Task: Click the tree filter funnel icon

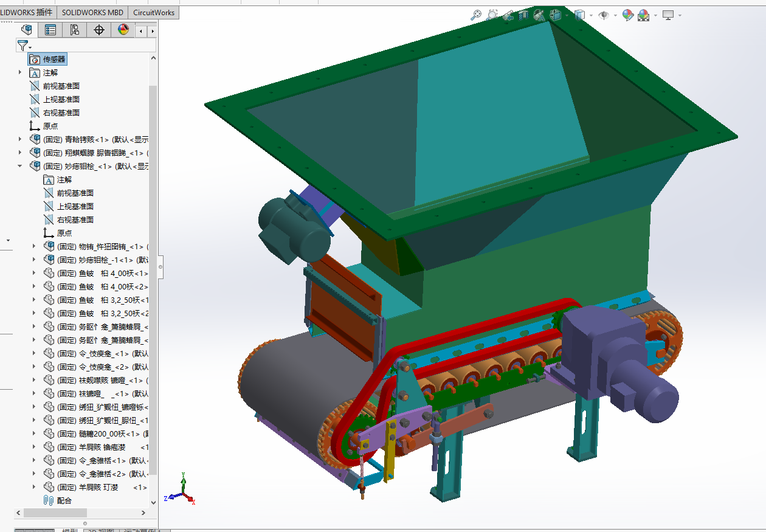Action: (22, 45)
